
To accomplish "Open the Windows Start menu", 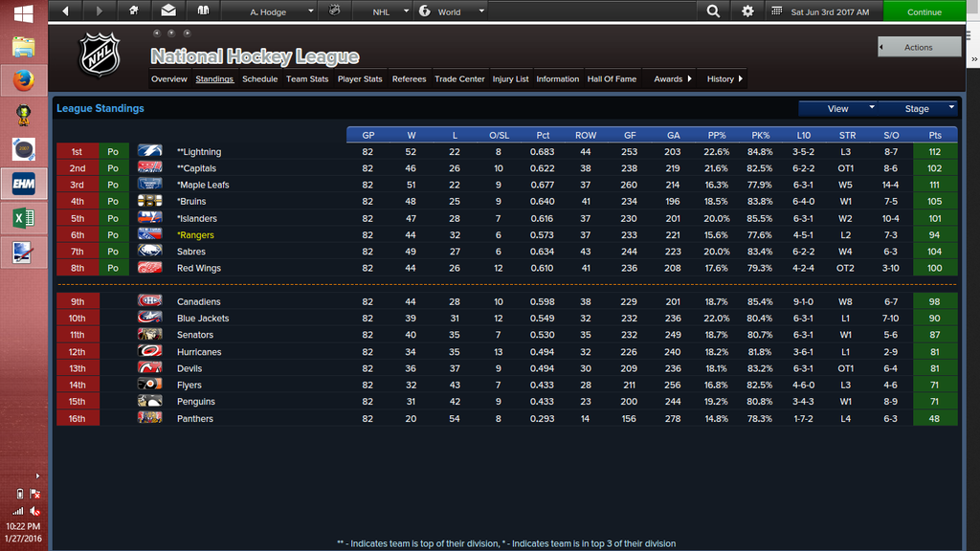I will 24,13.
